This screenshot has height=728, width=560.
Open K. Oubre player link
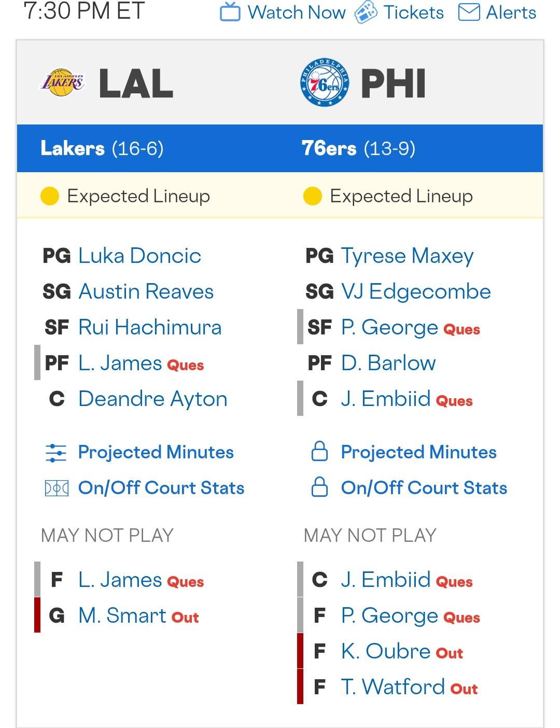point(386,651)
